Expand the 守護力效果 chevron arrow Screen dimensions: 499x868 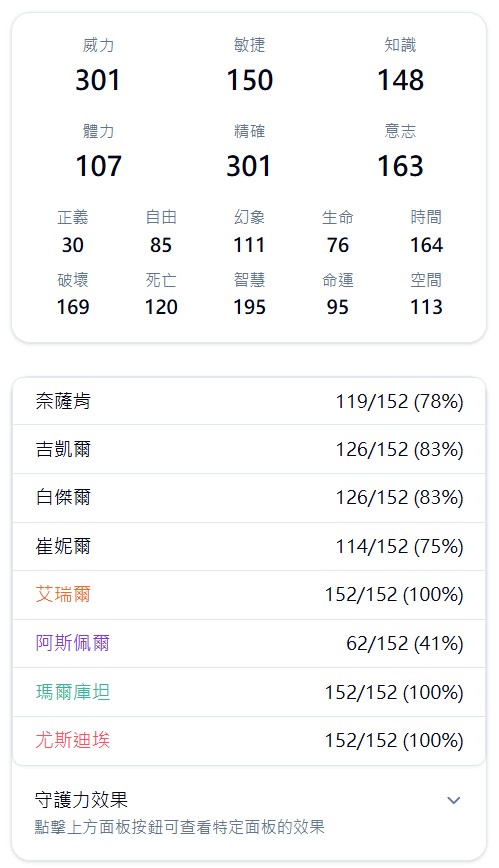454,800
